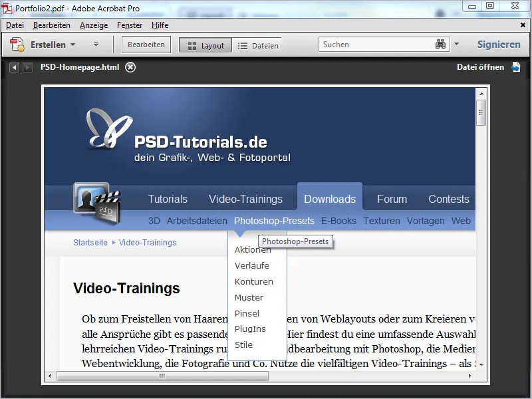Select the Contests navigation tab
This screenshot has height=399, width=532.
[x=448, y=199]
